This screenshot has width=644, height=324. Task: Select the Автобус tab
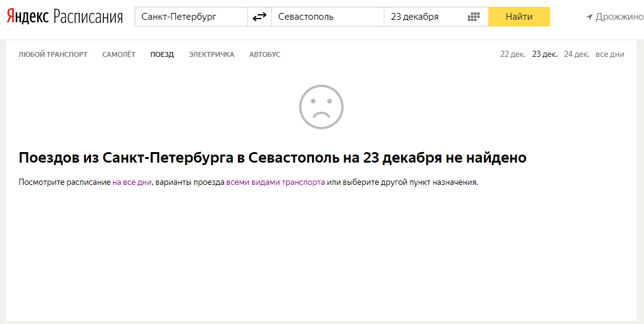[265, 54]
